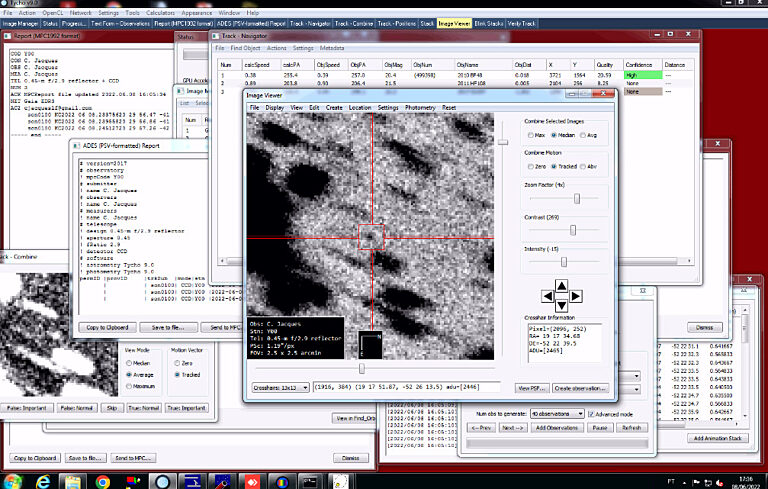768x489 pixels.
Task: Click the Next --> button
Action: [x=512, y=428]
